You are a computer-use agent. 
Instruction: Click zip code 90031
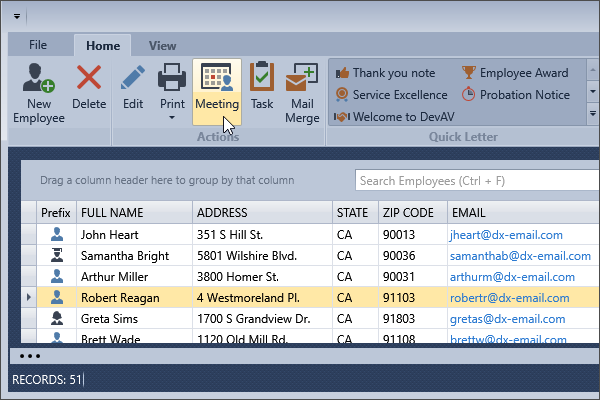click(412, 276)
